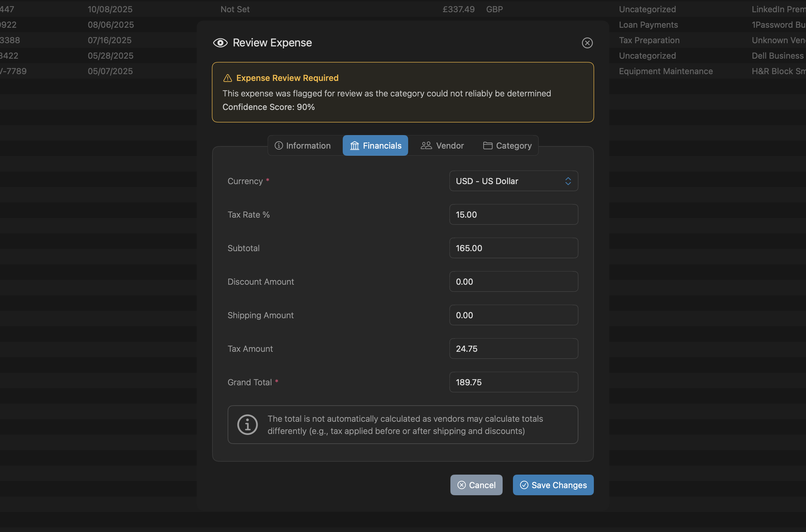Click the X icon inside the Cancel button
The width and height of the screenshot is (806, 532).
462,485
